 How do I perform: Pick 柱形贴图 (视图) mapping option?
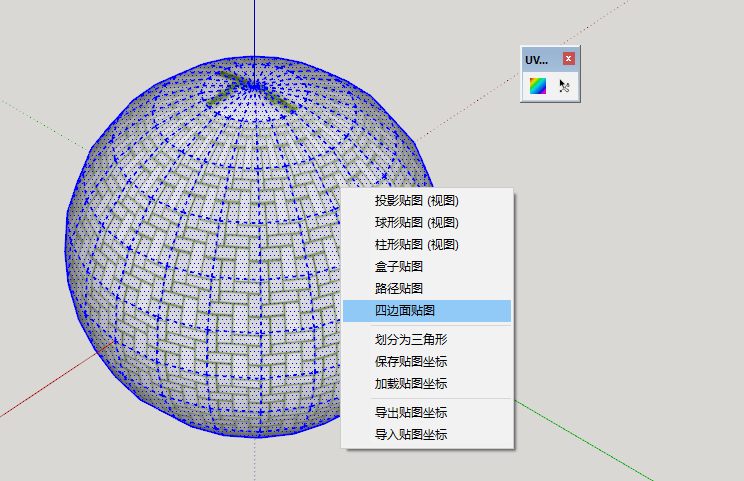tap(416, 245)
